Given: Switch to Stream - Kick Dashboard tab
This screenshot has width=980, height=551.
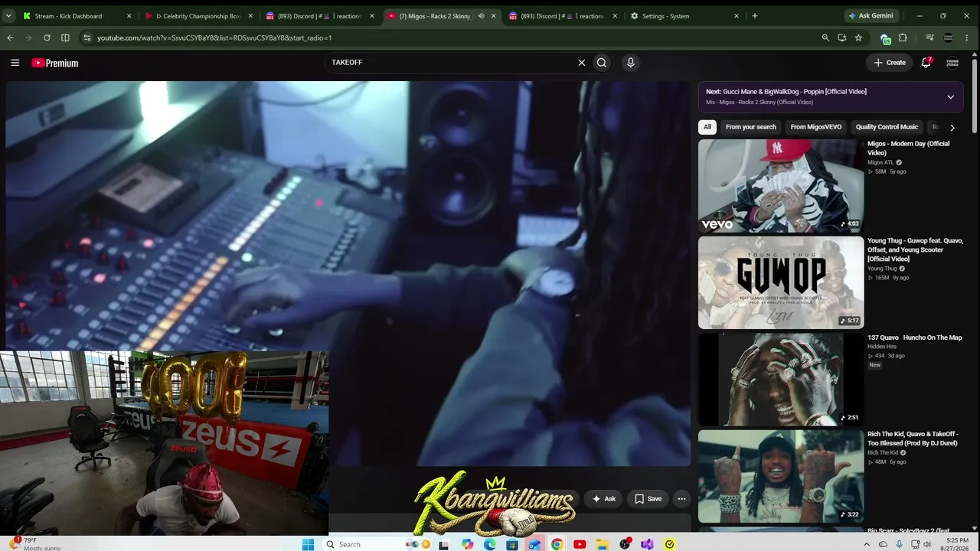Looking at the screenshot, I should [78, 16].
